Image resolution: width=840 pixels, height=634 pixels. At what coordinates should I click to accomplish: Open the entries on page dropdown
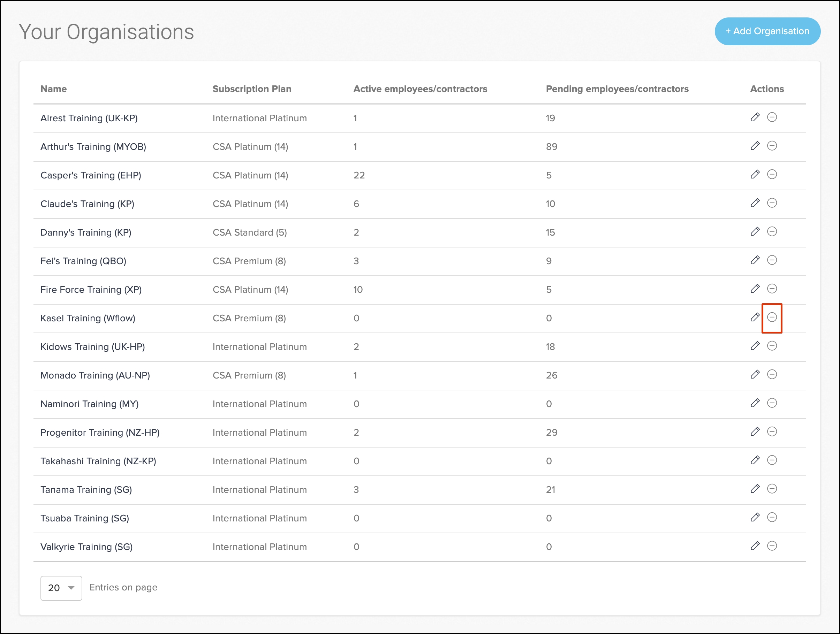tap(61, 588)
